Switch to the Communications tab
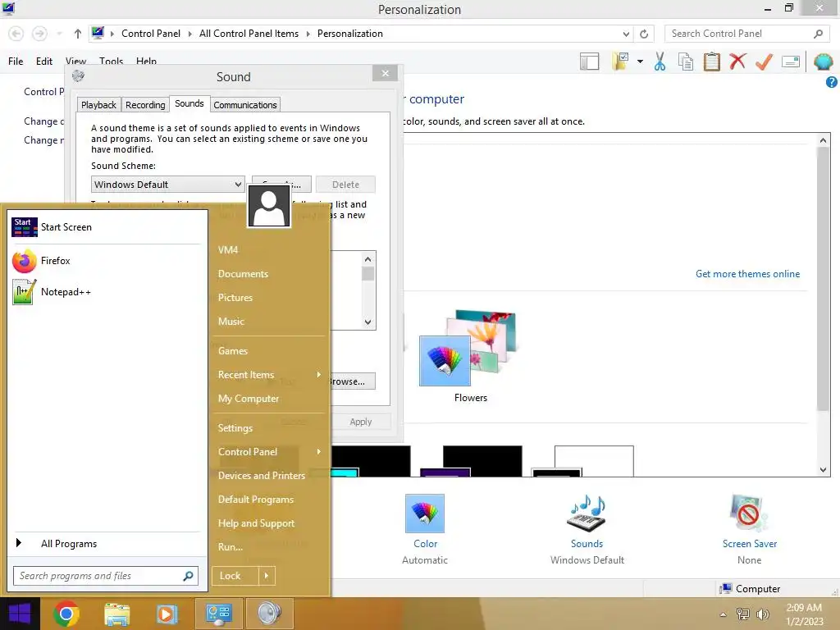Image resolution: width=840 pixels, height=630 pixels. pyautogui.click(x=244, y=105)
